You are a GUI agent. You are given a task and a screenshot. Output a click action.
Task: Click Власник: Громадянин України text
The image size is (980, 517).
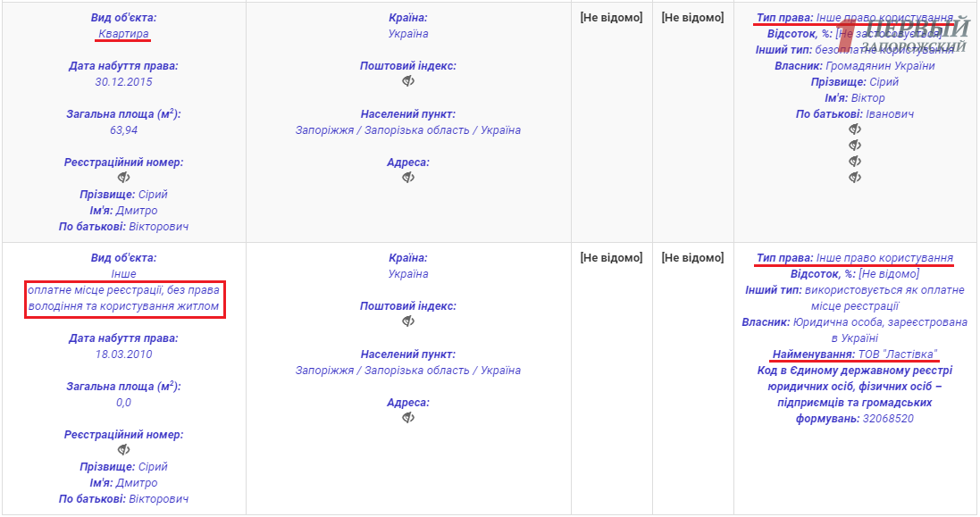pyautogui.click(x=855, y=66)
